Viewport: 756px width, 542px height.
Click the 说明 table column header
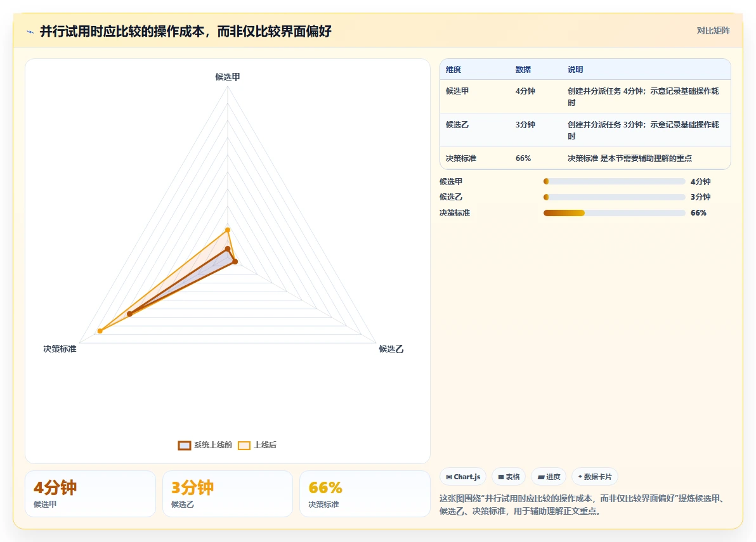(x=575, y=69)
